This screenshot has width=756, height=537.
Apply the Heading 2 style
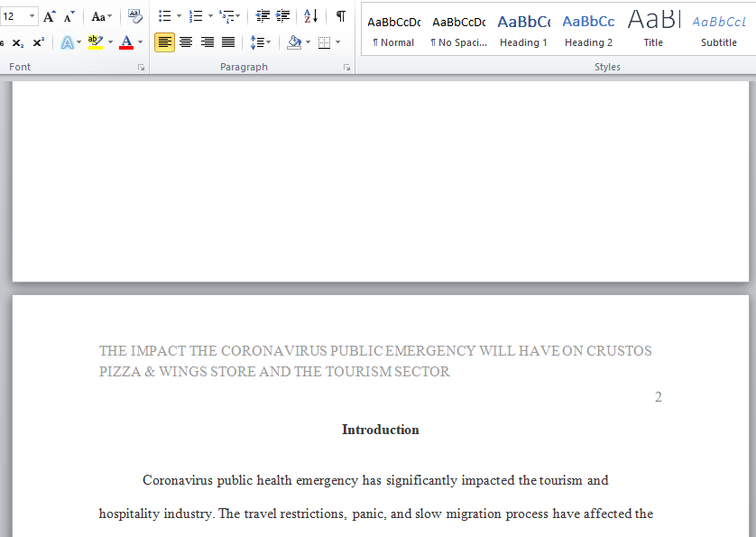(589, 32)
